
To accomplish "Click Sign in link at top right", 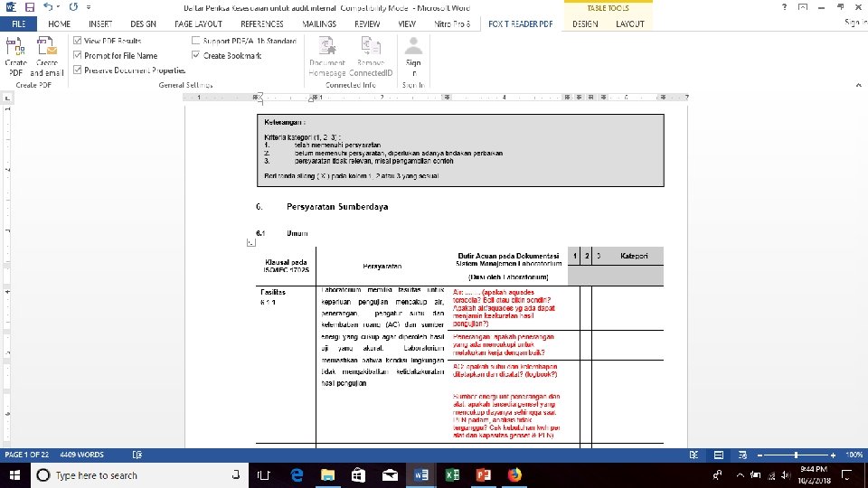I will pyautogui.click(x=854, y=22).
